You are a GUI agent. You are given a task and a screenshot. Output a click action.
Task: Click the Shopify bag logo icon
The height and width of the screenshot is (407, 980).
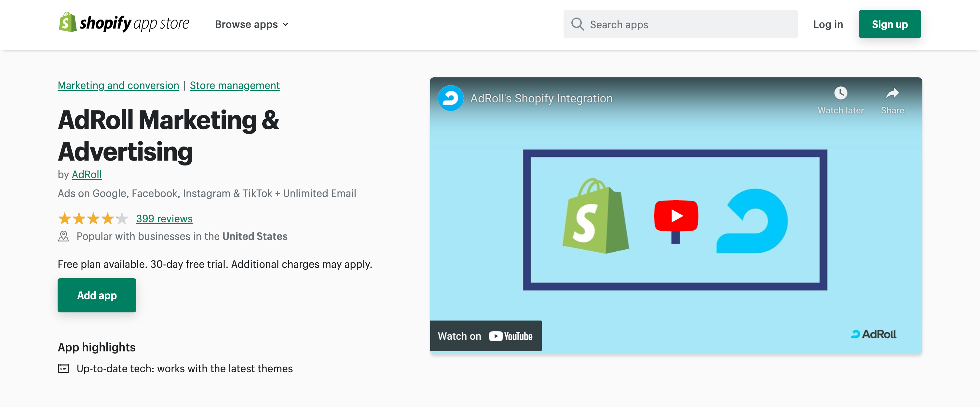67,22
